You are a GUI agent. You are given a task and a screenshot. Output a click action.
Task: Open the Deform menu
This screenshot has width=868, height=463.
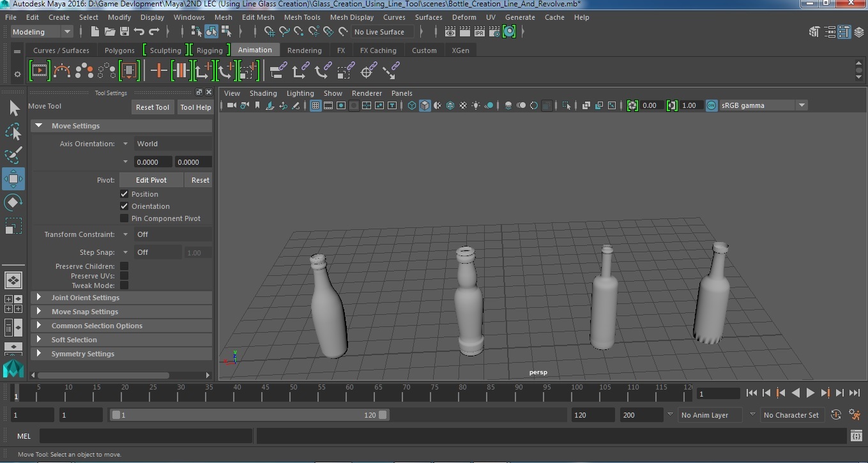point(464,17)
